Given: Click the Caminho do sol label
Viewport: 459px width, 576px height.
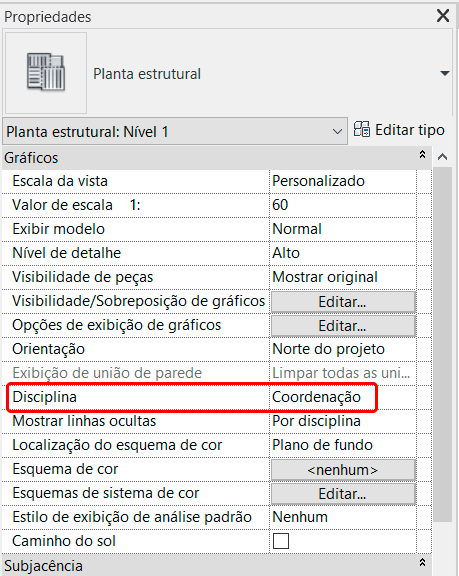Looking at the screenshot, I should pyautogui.click(x=64, y=541).
